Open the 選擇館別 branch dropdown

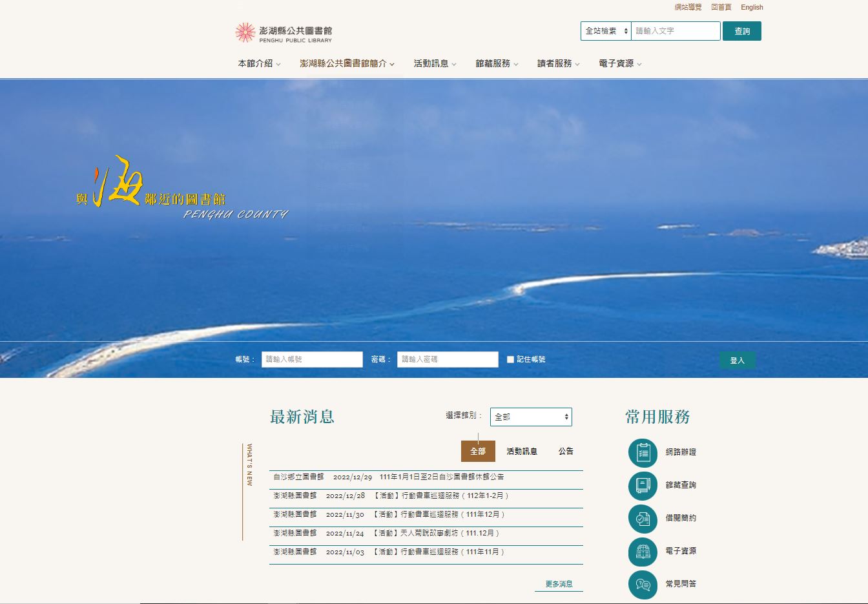pyautogui.click(x=531, y=417)
